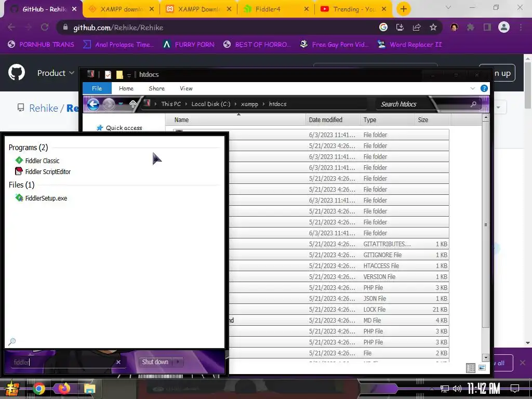Clear the fiddler search text with X
Viewport: 532px width, 399px height.
[118, 362]
